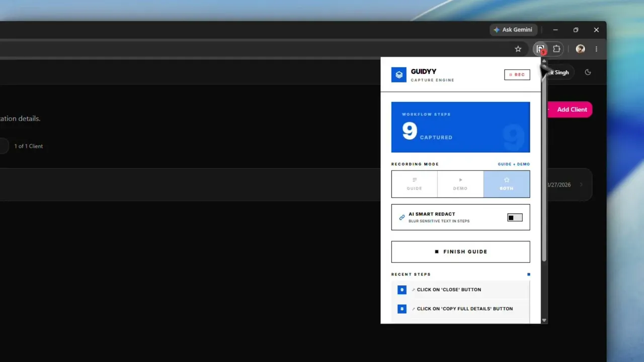Click the REC indicator button

point(517,75)
